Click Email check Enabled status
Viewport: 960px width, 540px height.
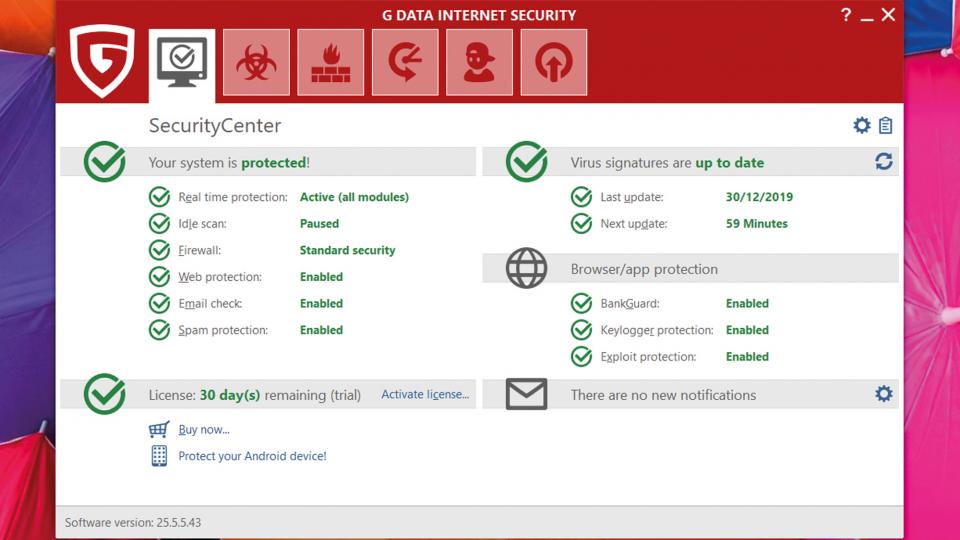pyautogui.click(x=321, y=304)
